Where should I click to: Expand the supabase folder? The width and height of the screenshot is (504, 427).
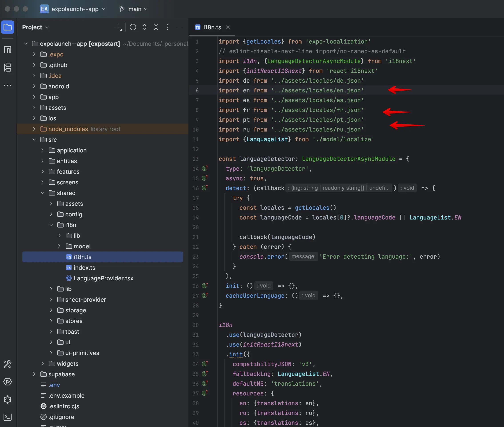pyautogui.click(x=34, y=374)
